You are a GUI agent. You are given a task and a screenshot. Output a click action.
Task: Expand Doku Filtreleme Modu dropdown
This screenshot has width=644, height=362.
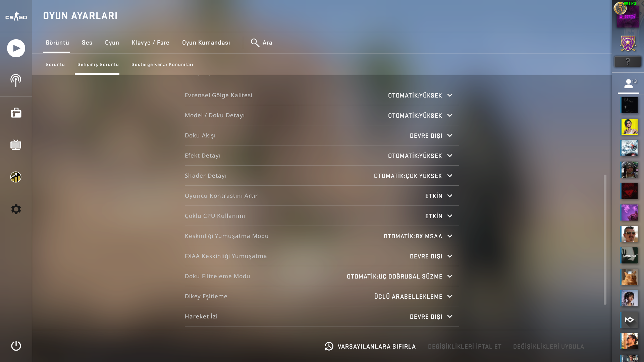[x=399, y=277]
